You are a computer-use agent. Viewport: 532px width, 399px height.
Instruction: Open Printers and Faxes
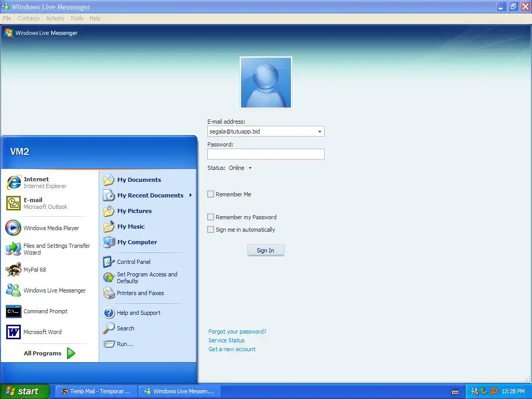[x=134, y=293]
